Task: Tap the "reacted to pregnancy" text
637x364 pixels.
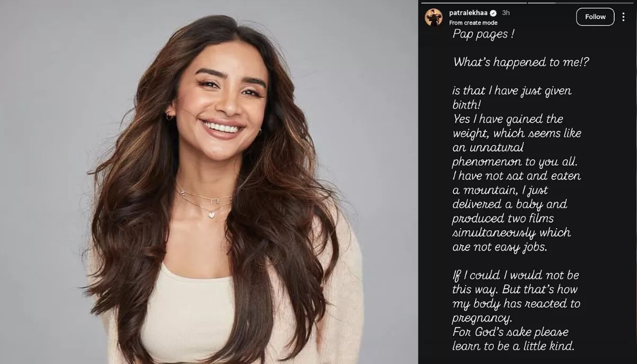Action: tap(516, 311)
